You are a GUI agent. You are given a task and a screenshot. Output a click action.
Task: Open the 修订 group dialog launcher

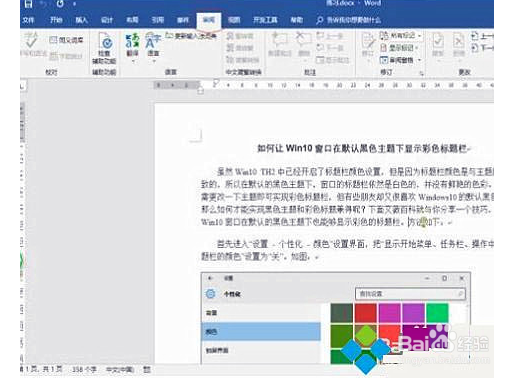(x=421, y=73)
